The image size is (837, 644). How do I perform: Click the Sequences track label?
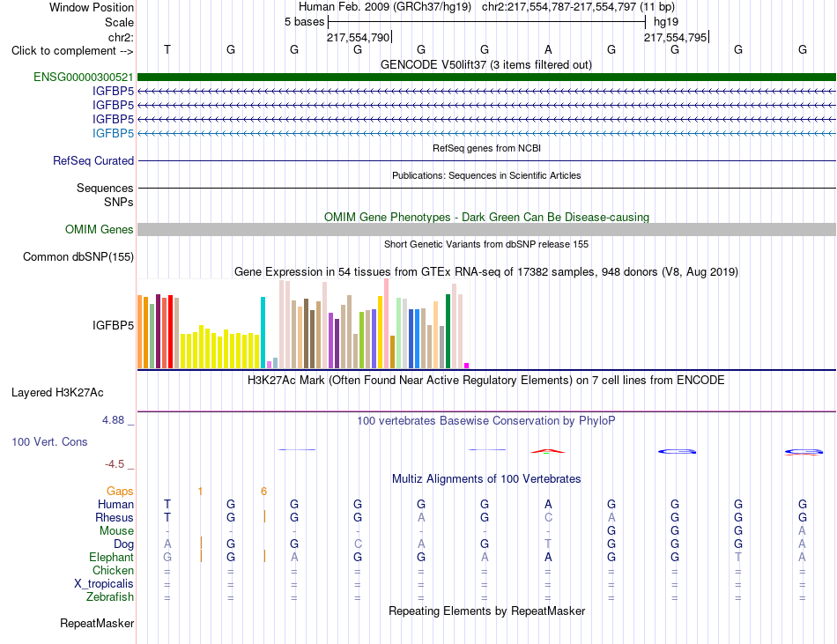coord(105,188)
